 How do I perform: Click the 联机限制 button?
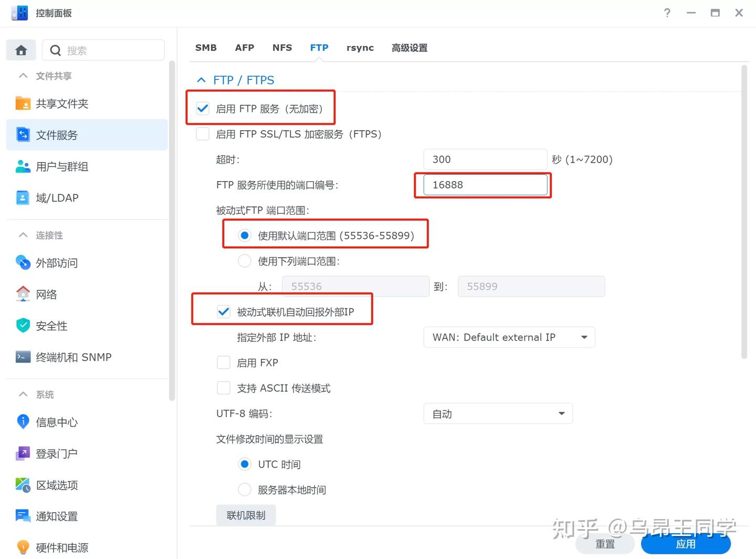[246, 515]
